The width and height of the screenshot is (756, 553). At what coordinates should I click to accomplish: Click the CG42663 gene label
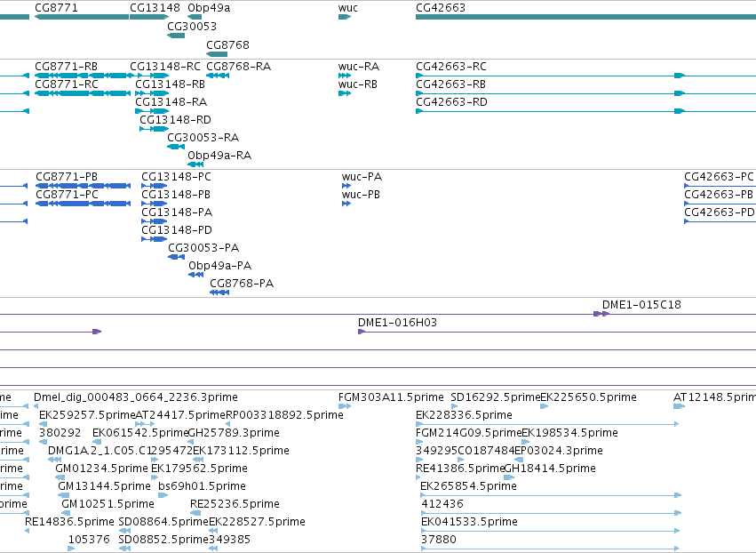[441, 8]
